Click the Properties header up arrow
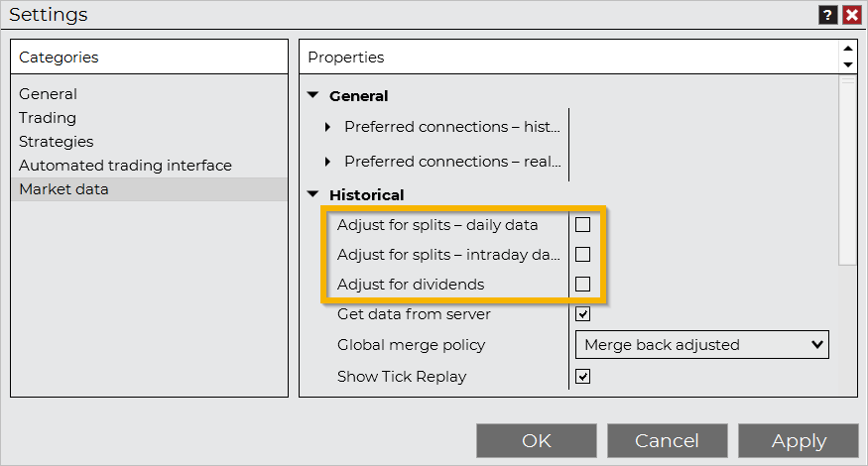 click(x=848, y=49)
